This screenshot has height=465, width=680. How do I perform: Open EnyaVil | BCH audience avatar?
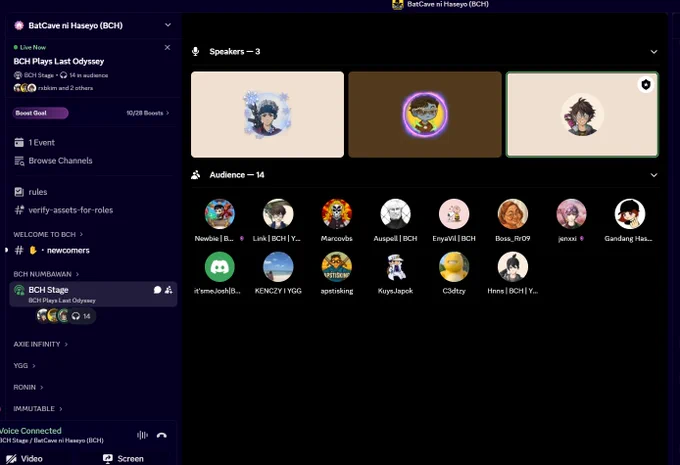click(x=454, y=214)
